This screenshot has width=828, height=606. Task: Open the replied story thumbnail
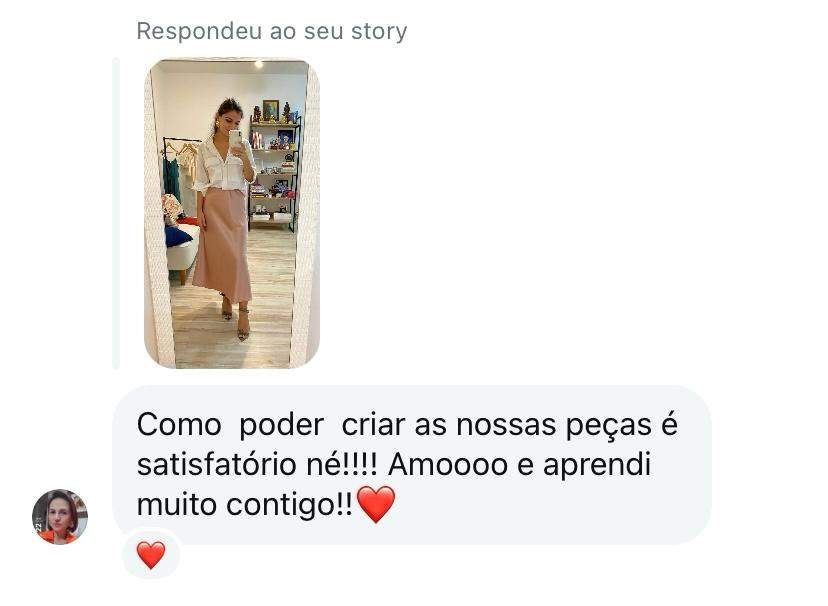click(232, 213)
